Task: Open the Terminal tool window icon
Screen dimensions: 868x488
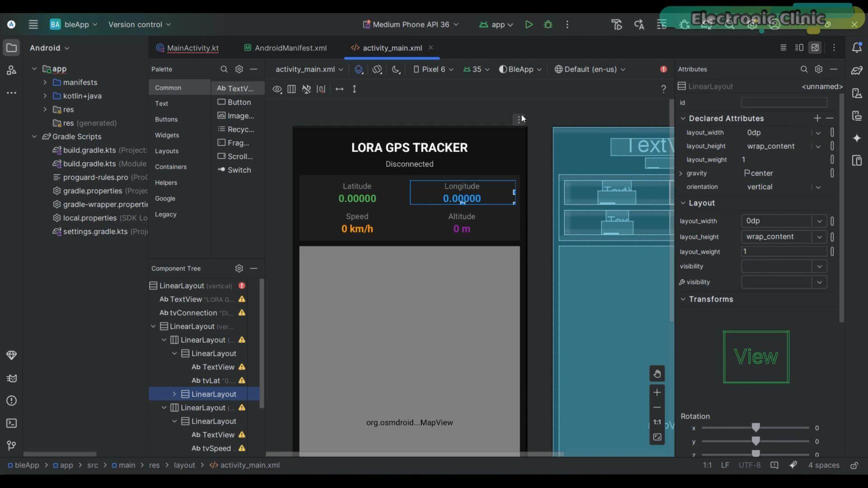Action: pyautogui.click(x=11, y=423)
